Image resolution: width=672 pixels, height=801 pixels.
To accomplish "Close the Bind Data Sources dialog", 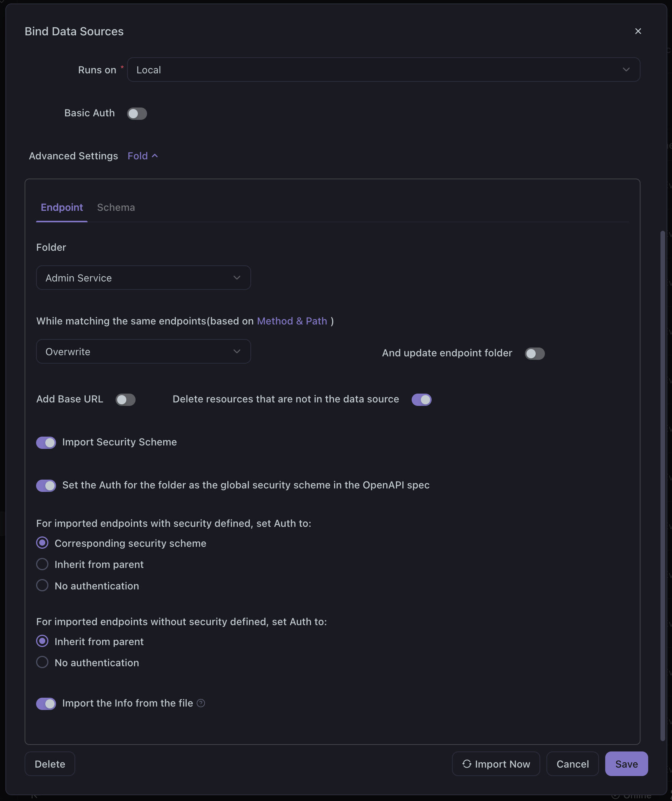I will click(x=638, y=31).
